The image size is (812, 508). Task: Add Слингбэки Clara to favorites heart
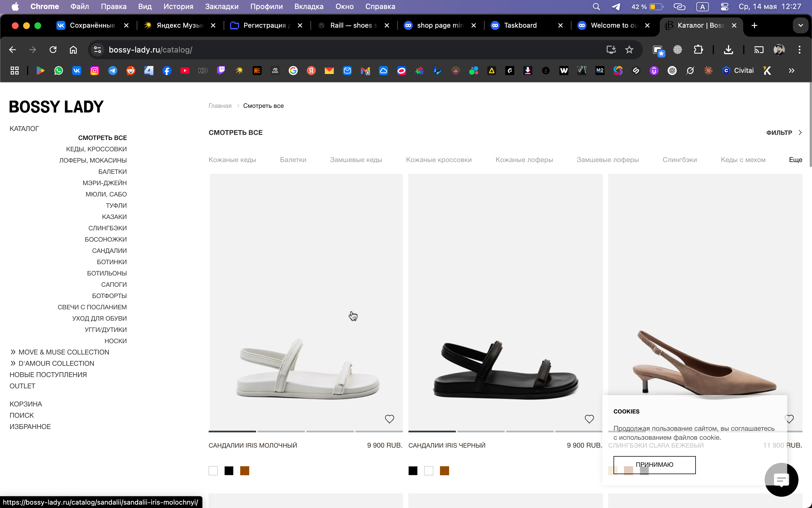(789, 419)
